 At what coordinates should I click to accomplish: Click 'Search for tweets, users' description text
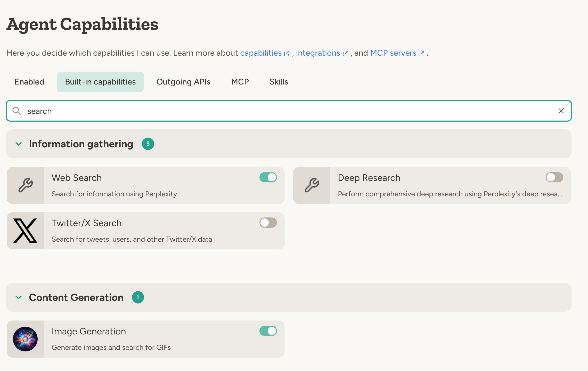pos(132,239)
